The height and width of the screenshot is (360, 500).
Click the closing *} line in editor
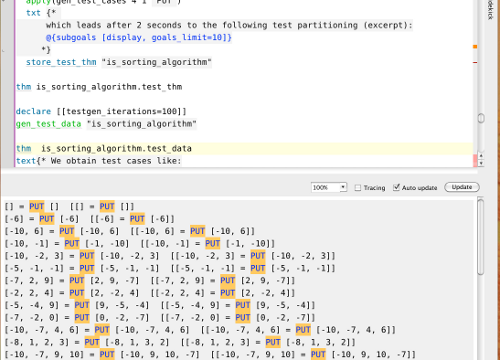click(46, 50)
